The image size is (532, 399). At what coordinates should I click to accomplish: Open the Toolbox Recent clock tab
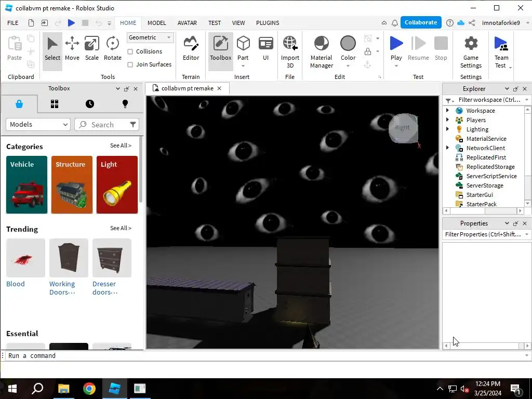pyautogui.click(x=89, y=104)
